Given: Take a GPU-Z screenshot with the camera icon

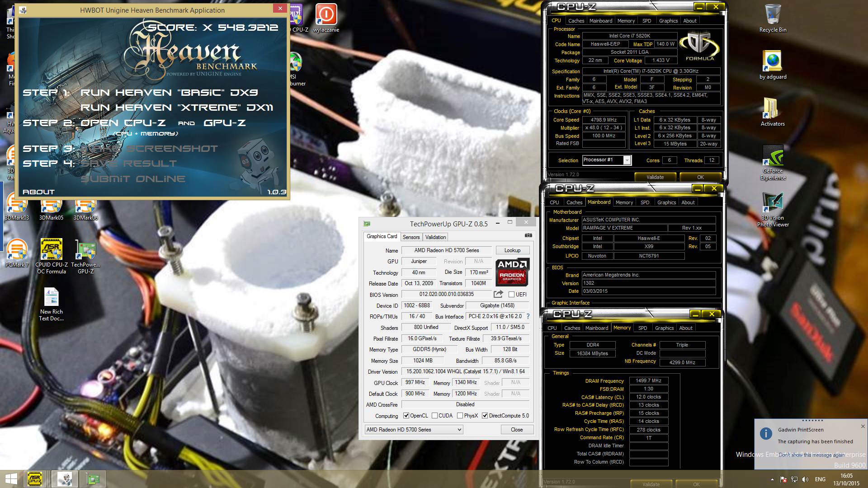Looking at the screenshot, I should 528,235.
